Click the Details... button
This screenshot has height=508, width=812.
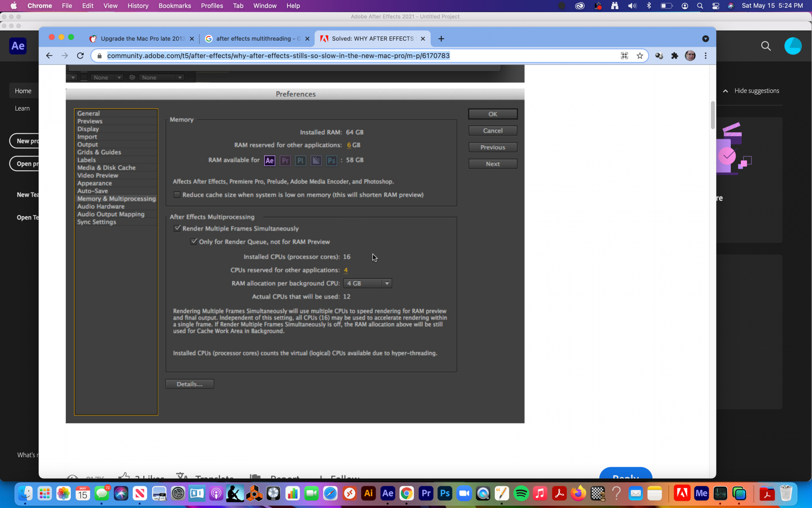[x=190, y=384]
